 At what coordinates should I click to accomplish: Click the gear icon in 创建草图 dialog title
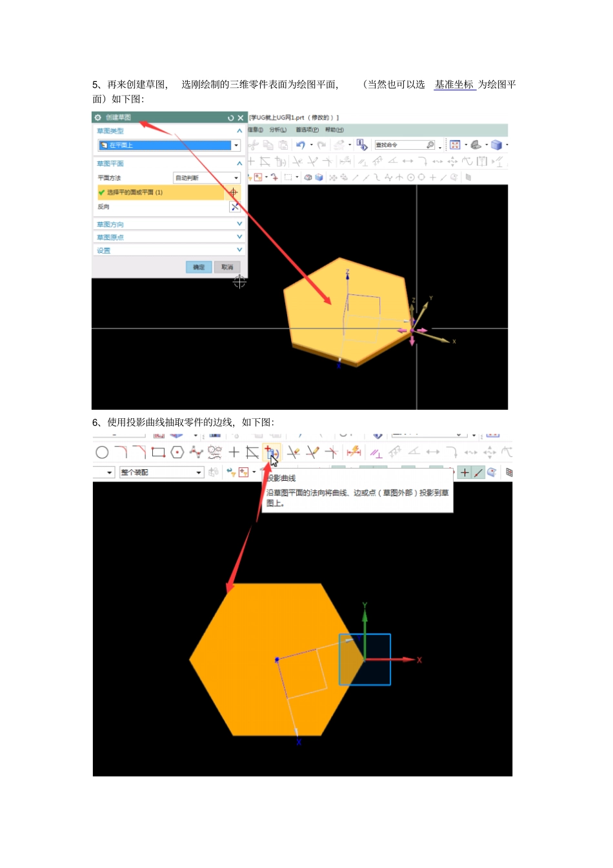coord(98,117)
